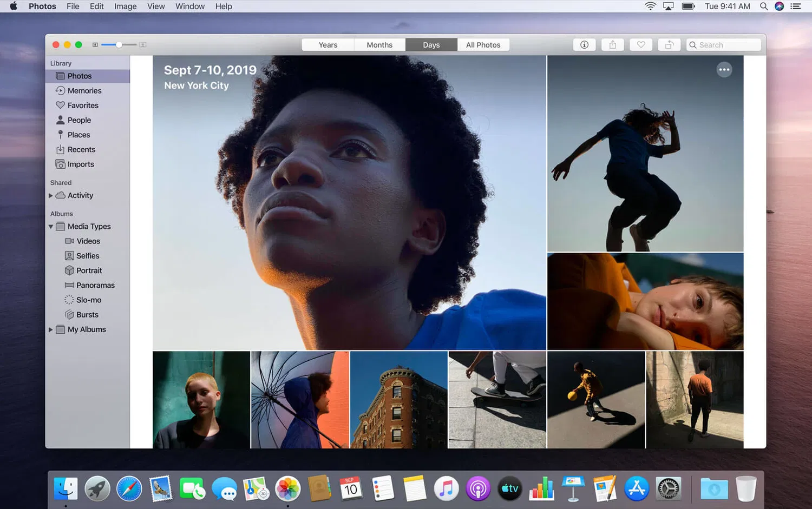The width and height of the screenshot is (812, 509).
Task: Select the umbrella photo thumbnail
Action: click(x=300, y=400)
